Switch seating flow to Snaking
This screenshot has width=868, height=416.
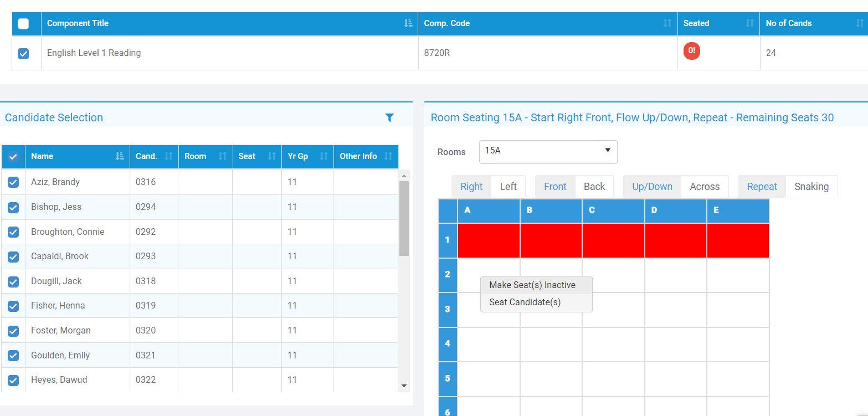811,187
